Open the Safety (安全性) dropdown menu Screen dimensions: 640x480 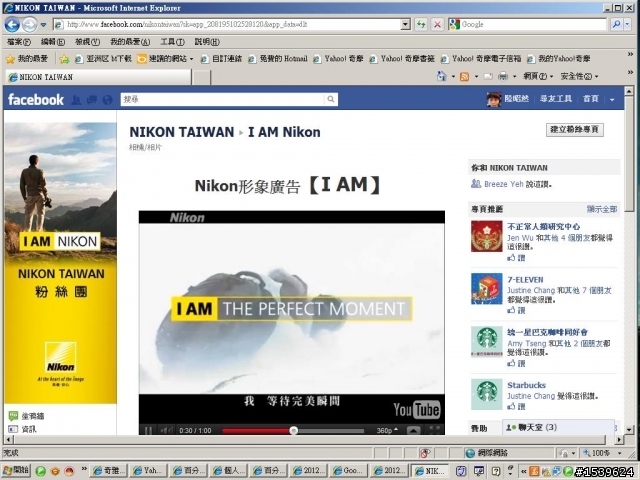(x=579, y=76)
